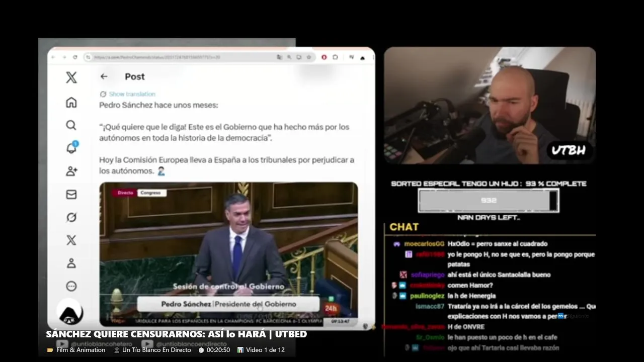Click chat message "H de ONVRE"

coord(466,327)
